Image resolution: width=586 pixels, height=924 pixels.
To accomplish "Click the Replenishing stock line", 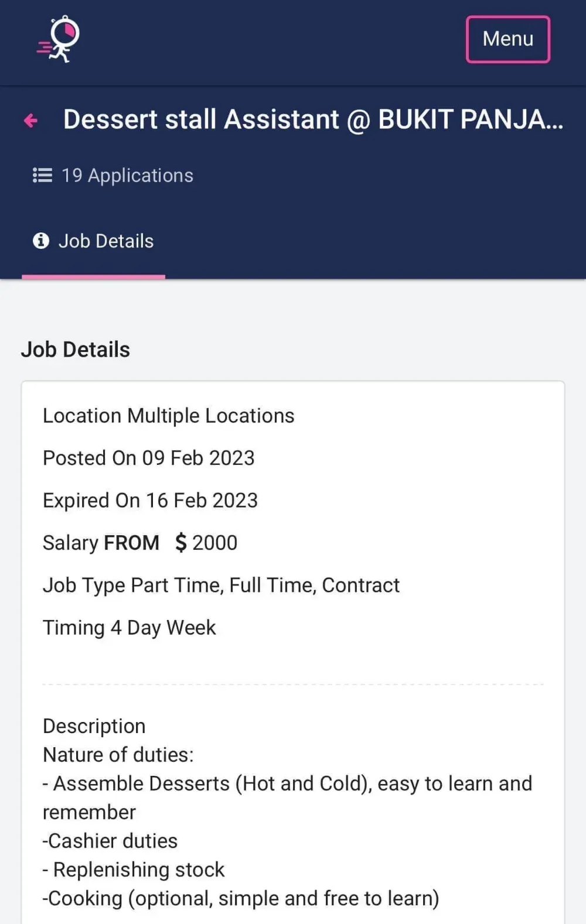I will tap(134, 870).
